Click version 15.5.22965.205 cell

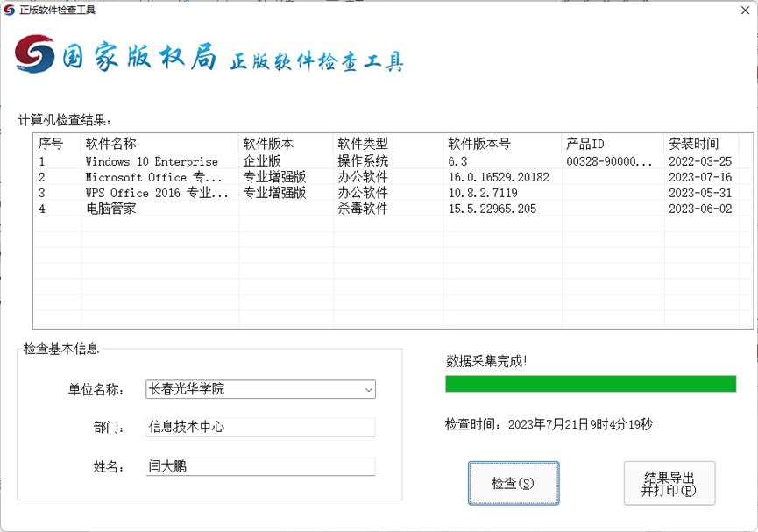tap(492, 209)
